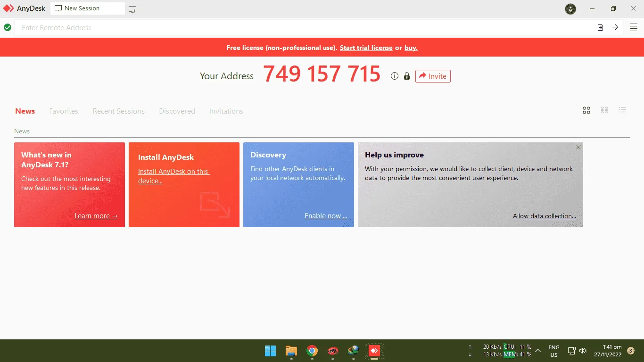
Task: Open the file transfer icon in the address bar
Action: (x=600, y=27)
